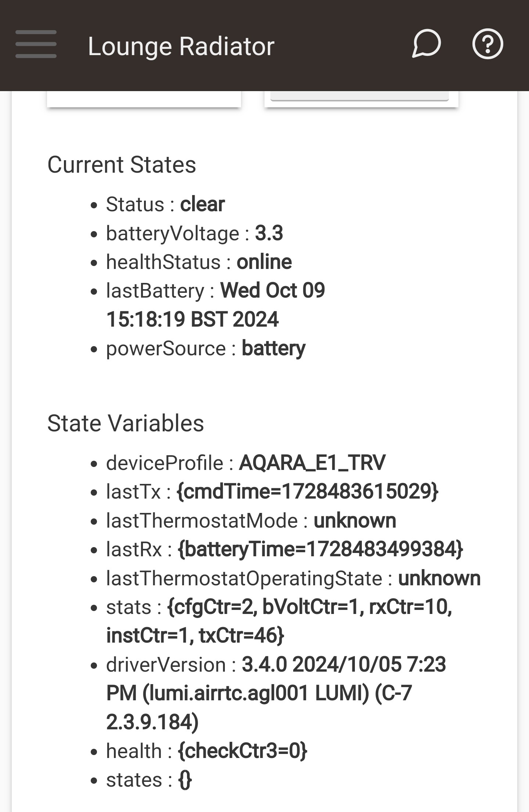The width and height of the screenshot is (529, 812).
Task: Click the stats counters entry
Action: click(279, 621)
